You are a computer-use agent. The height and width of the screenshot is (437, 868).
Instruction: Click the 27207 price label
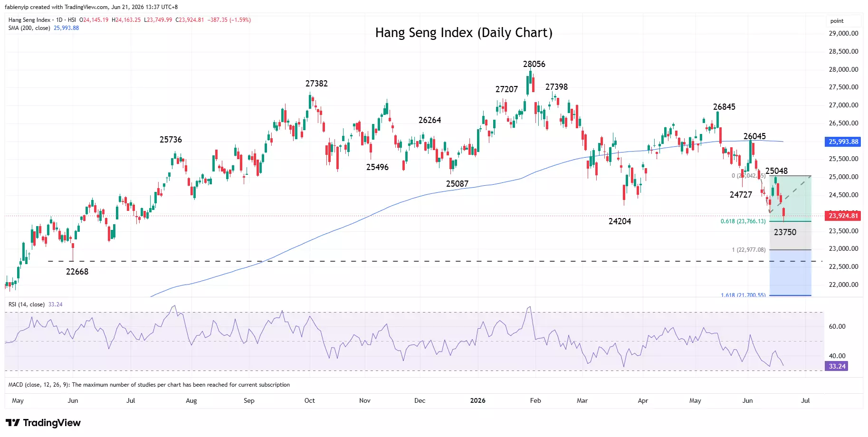[506, 89]
